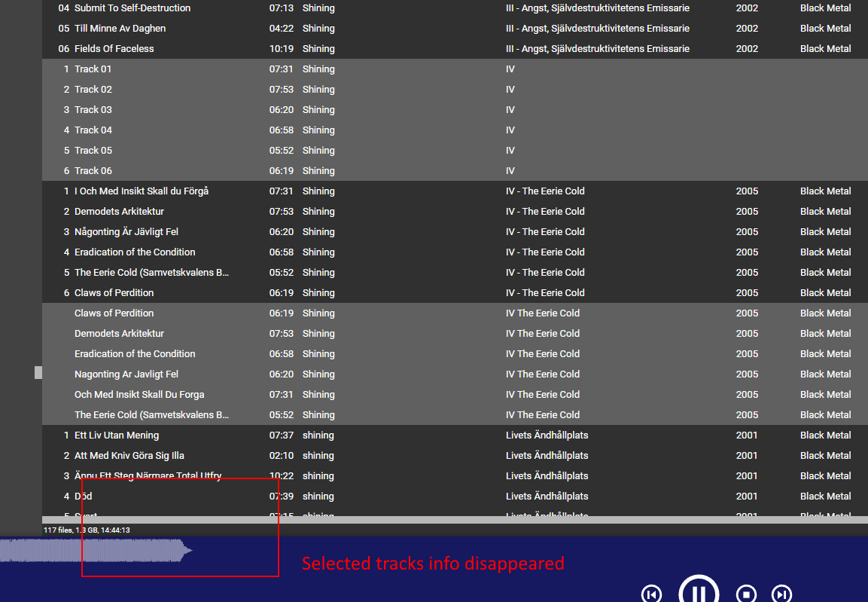This screenshot has height=602, width=868.
Task: Select the 'Track 04' row
Action: pyautogui.click(x=455, y=130)
